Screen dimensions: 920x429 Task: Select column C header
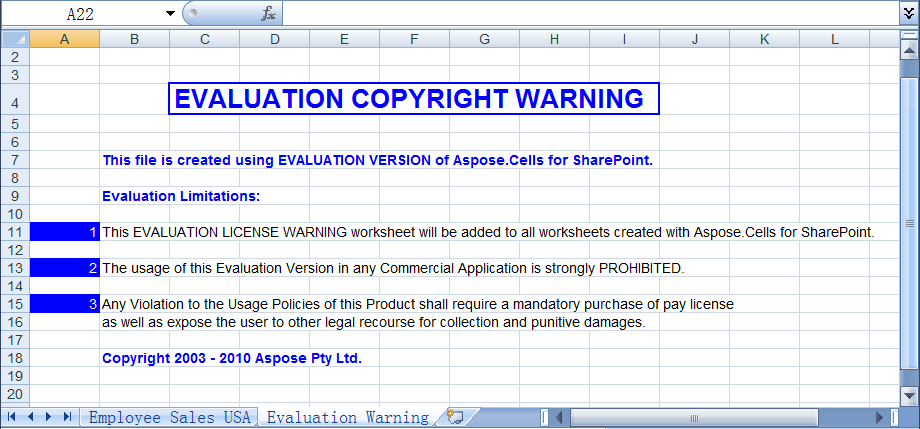[204, 39]
